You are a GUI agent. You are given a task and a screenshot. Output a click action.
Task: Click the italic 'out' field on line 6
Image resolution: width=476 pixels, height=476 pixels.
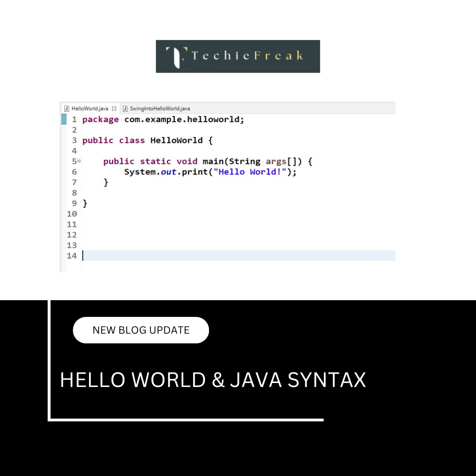pos(168,172)
